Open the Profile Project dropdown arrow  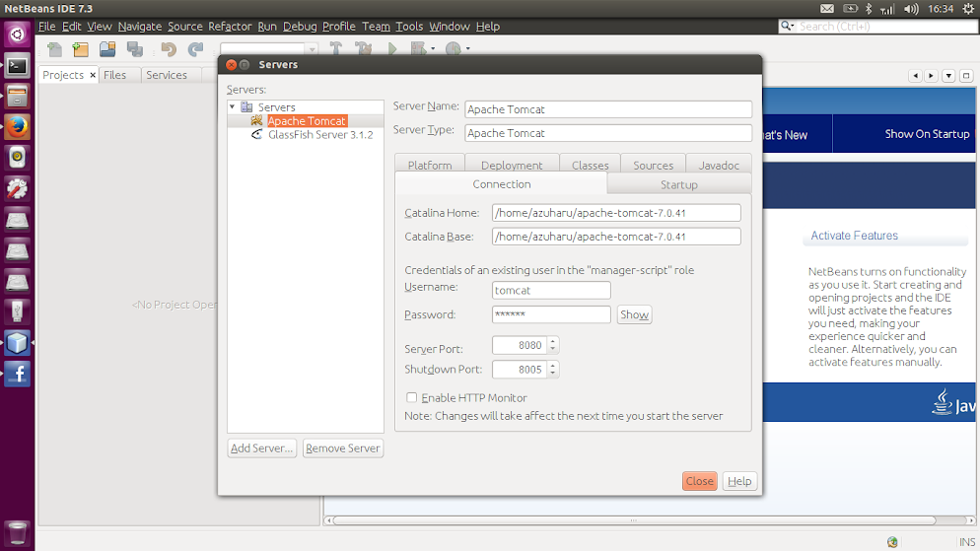coord(467,48)
